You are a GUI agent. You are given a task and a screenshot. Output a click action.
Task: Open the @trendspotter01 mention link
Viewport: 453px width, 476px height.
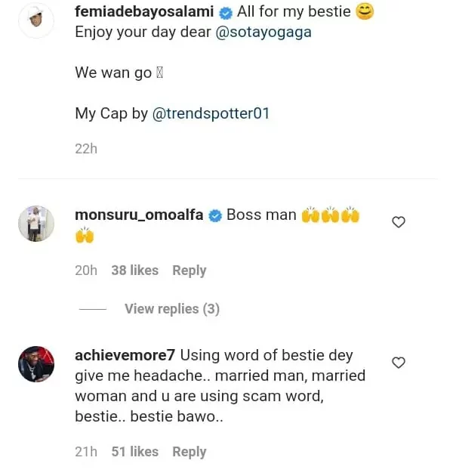[211, 114]
